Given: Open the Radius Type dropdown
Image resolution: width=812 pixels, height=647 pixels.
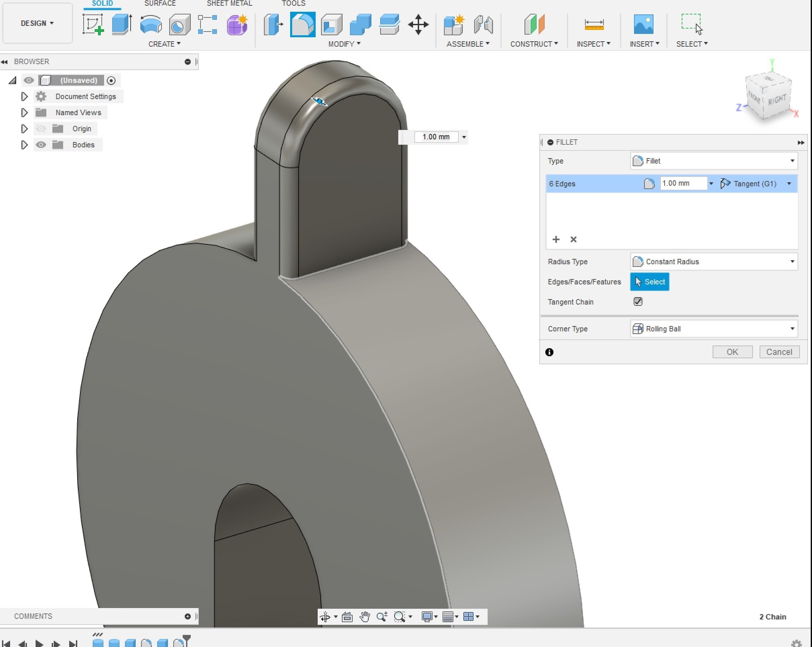Looking at the screenshot, I should [714, 262].
